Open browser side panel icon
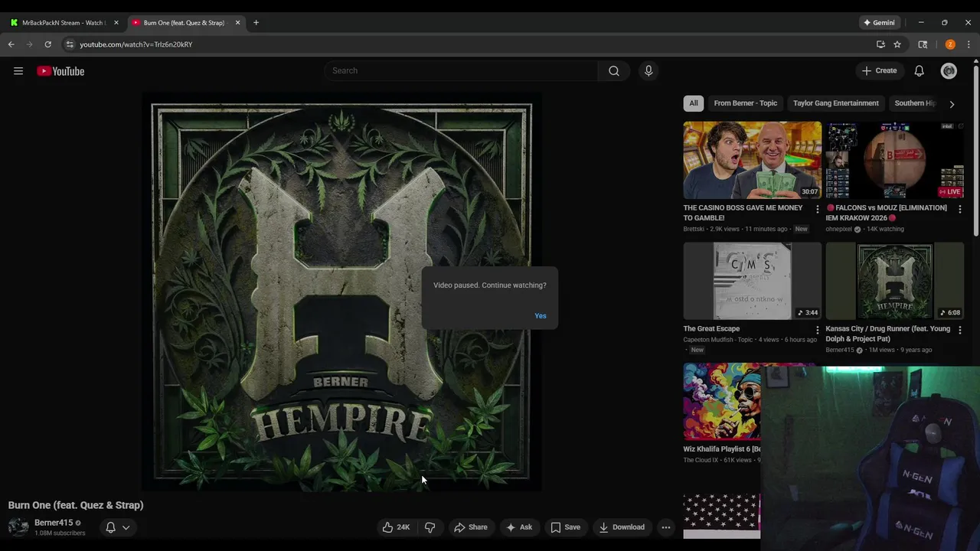This screenshot has height=551, width=980. tap(923, 44)
